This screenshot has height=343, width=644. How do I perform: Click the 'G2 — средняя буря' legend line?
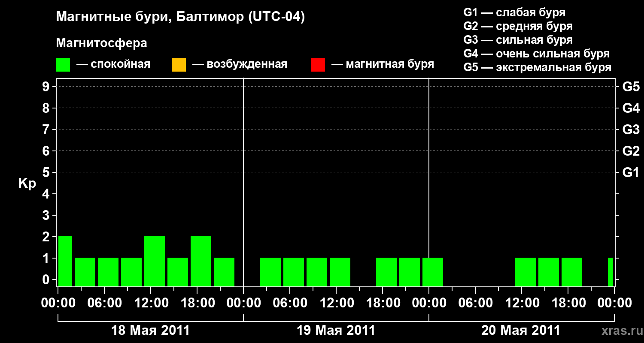518,26
